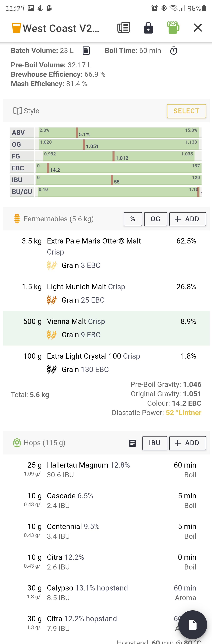Add a new hop addition

pos(187,443)
